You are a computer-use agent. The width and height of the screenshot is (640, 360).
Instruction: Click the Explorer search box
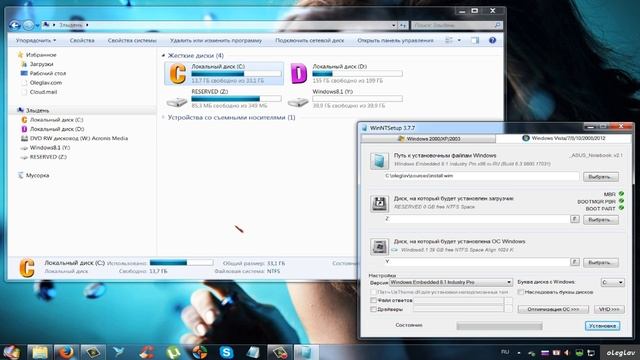[x=456, y=25]
